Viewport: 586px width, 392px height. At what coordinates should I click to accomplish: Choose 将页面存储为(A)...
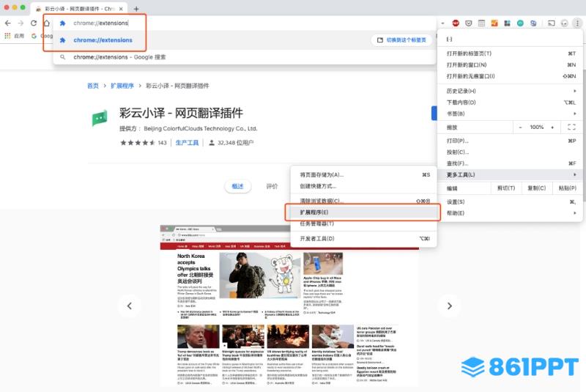(363, 174)
